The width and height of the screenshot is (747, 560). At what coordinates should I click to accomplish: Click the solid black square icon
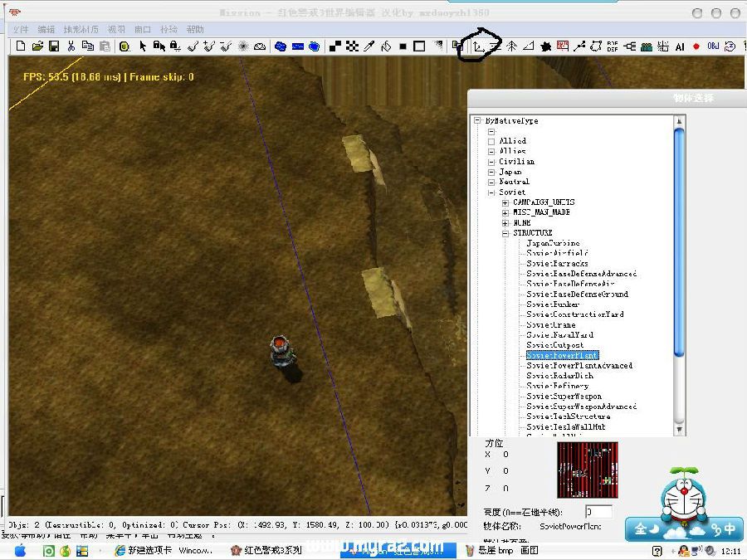click(x=403, y=46)
